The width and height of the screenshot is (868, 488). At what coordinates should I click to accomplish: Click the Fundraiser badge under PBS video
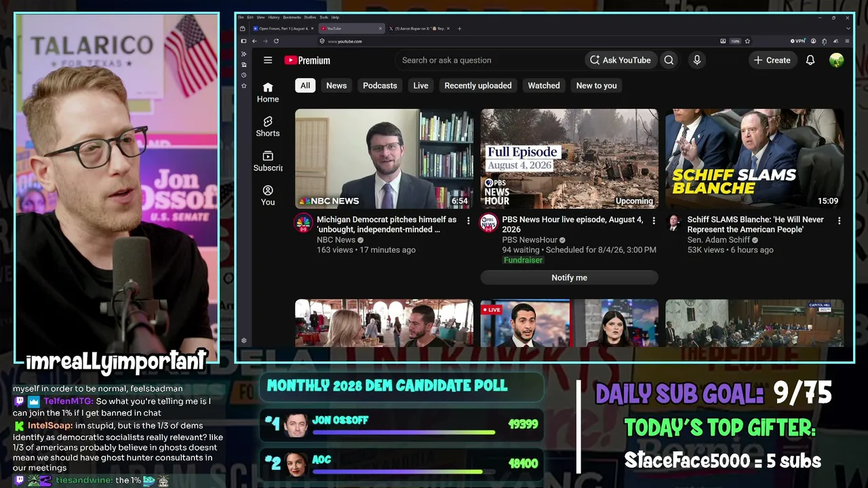523,260
